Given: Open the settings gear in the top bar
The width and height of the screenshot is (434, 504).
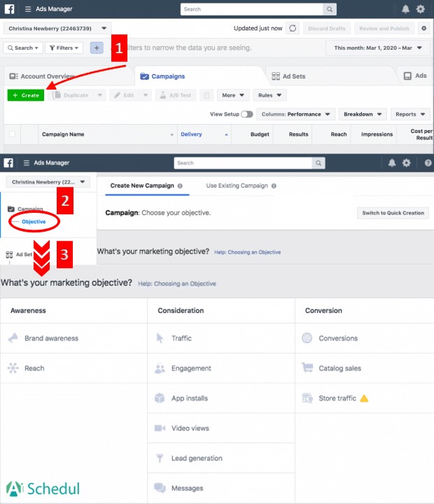Looking at the screenshot, I should click(421, 9).
